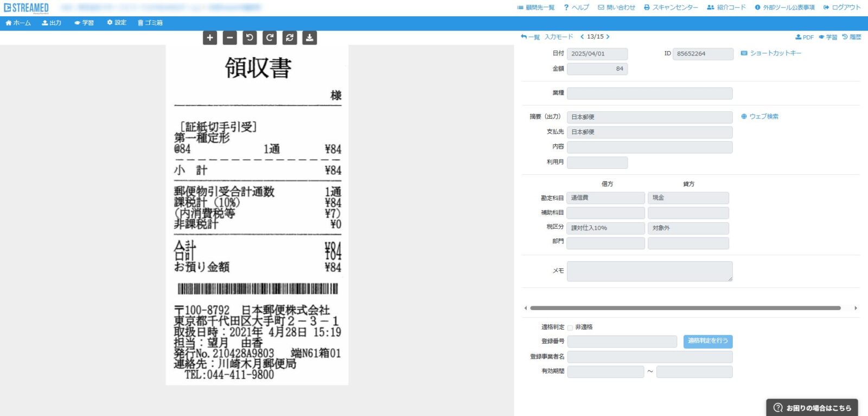Open 外部ツール公表事項 link
This screenshot has width=868, height=416.
pyautogui.click(x=785, y=8)
